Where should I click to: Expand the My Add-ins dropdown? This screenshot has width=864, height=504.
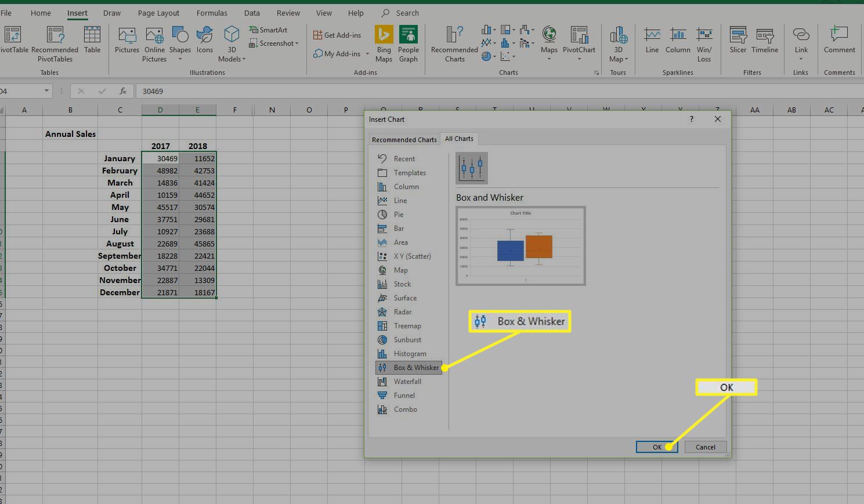pyautogui.click(x=367, y=54)
